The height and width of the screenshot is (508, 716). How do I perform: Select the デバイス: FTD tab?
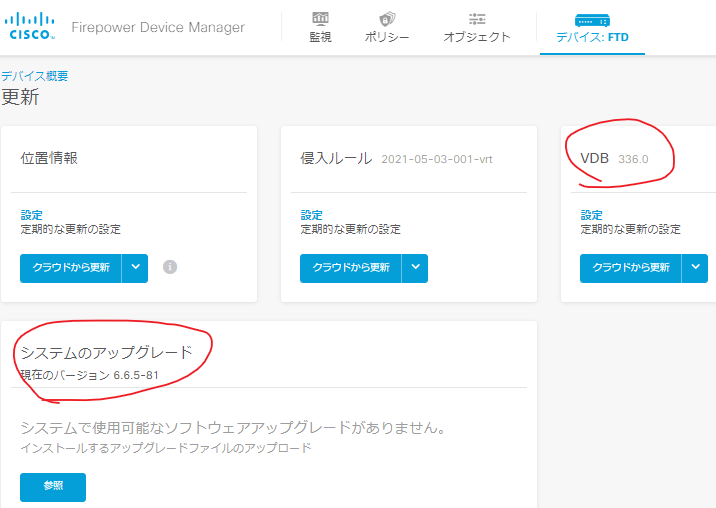tap(592, 28)
